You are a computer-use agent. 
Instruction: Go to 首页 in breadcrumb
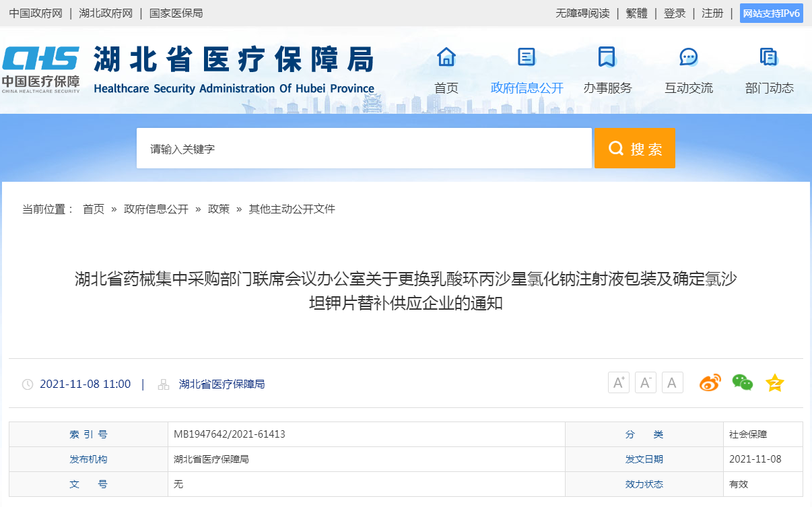click(94, 209)
